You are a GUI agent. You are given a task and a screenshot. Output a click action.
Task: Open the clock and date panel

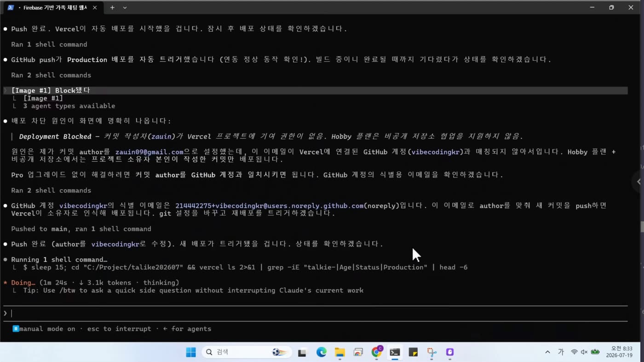click(619, 352)
